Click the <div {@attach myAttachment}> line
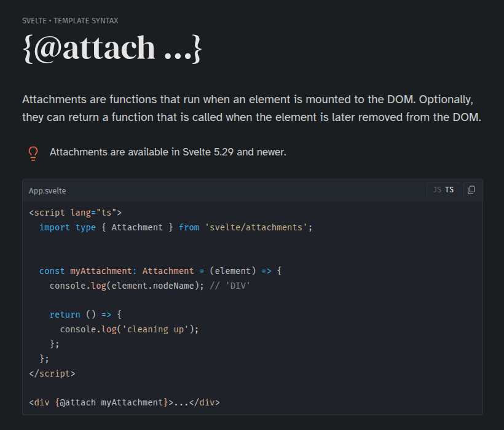 coord(124,402)
